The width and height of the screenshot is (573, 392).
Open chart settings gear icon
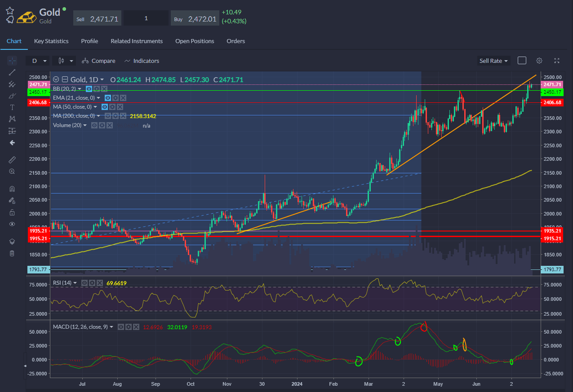tap(539, 61)
